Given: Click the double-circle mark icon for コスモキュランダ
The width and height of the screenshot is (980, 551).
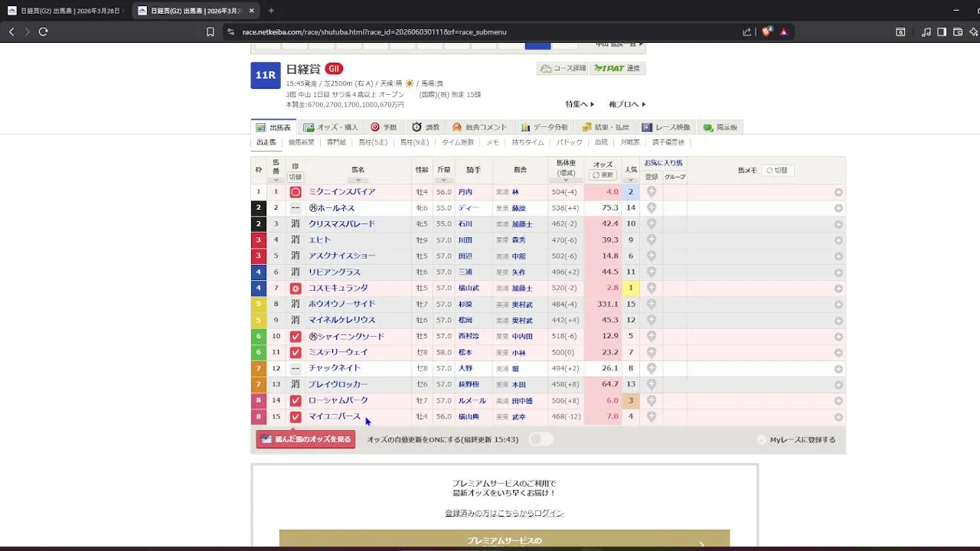Looking at the screenshot, I should 296,289.
